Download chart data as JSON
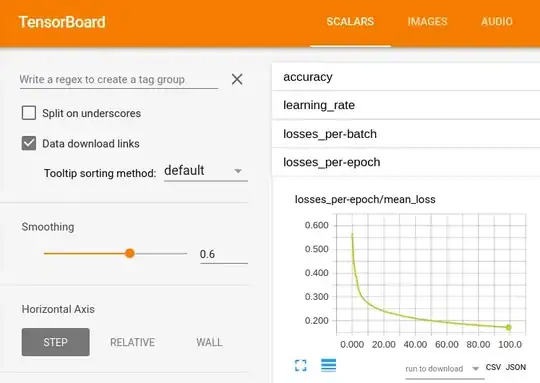This screenshot has height=383, width=540. pyautogui.click(x=516, y=367)
